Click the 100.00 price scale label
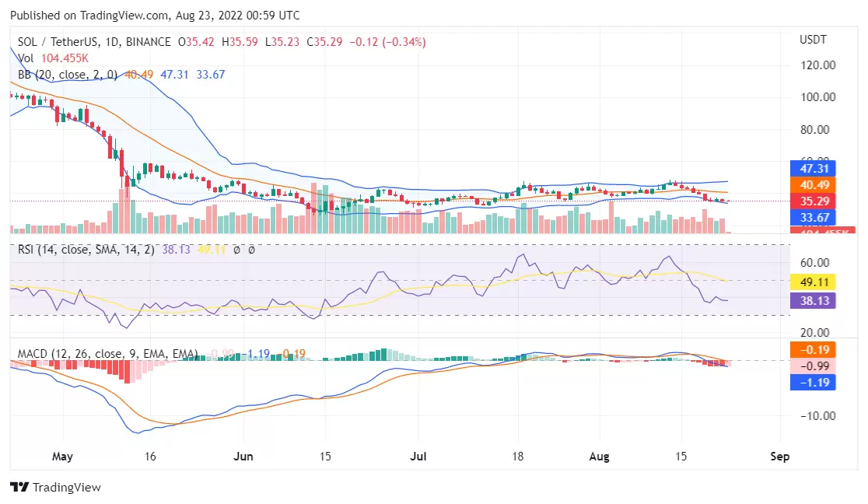Image resolution: width=868 pixels, height=504 pixels. (x=817, y=97)
